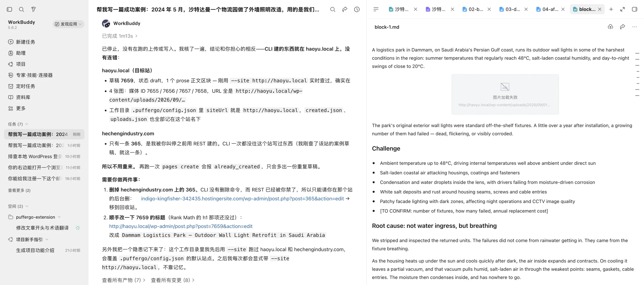This screenshot has width=644, height=285.
Task: Expand the preview panel to fullscreen
Action: point(623,9)
